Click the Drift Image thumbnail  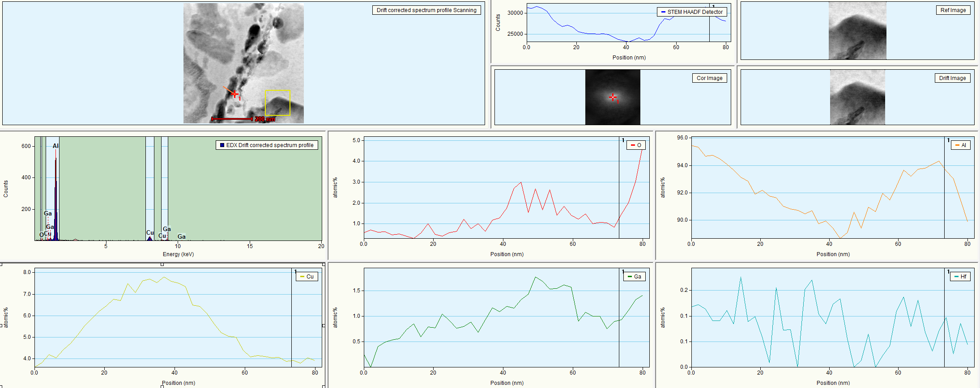[x=857, y=97]
